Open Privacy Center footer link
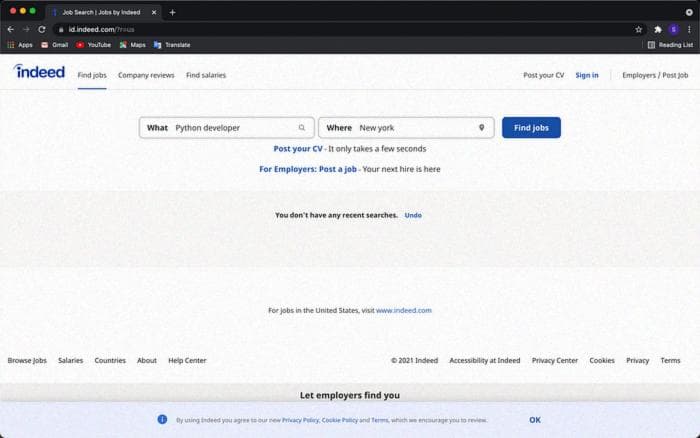Screen dimensions: 700x438 pyautogui.click(x=554, y=360)
